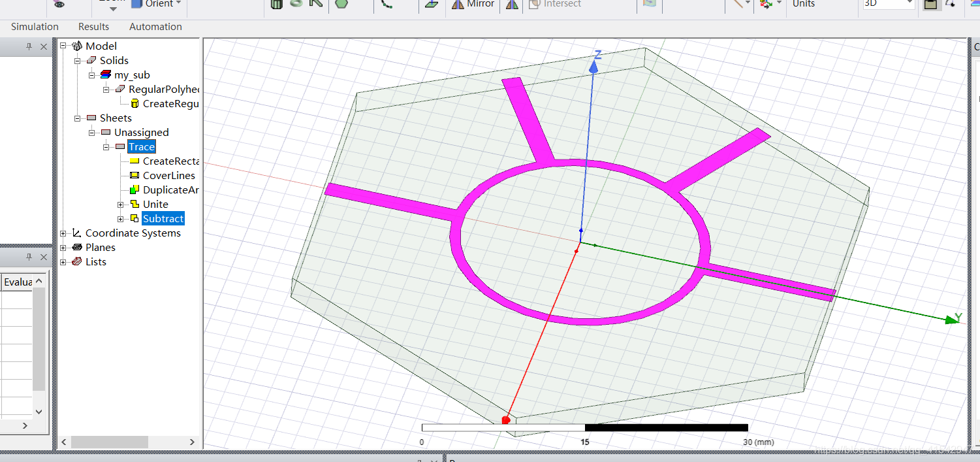
Task: Click the model tree horizontal scroll left arrow
Action: tap(64, 442)
